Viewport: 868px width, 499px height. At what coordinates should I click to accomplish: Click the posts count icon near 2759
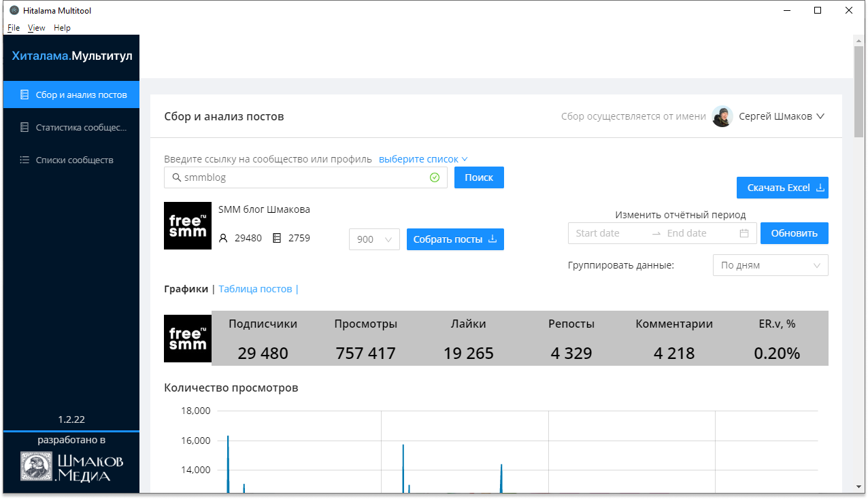pos(277,239)
